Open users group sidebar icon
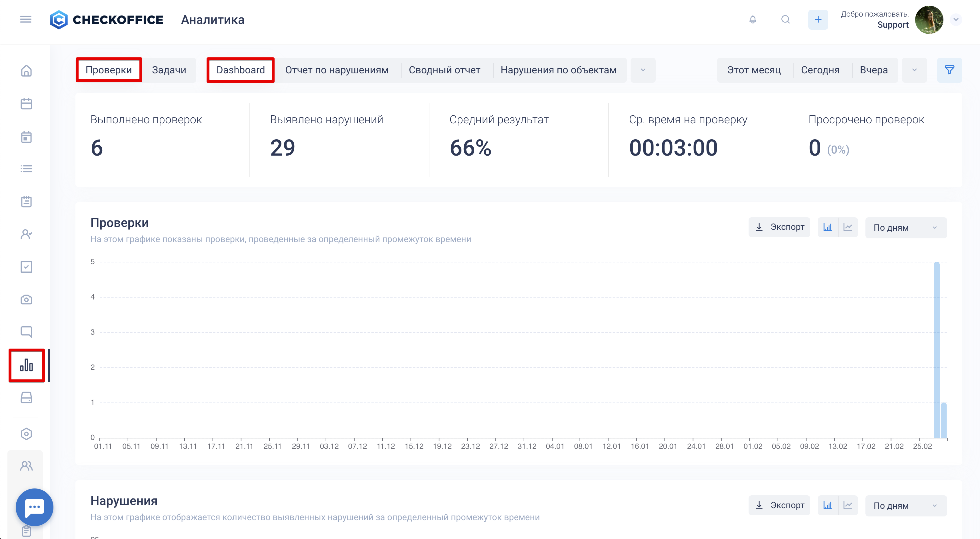The height and width of the screenshot is (539, 980). [26, 466]
